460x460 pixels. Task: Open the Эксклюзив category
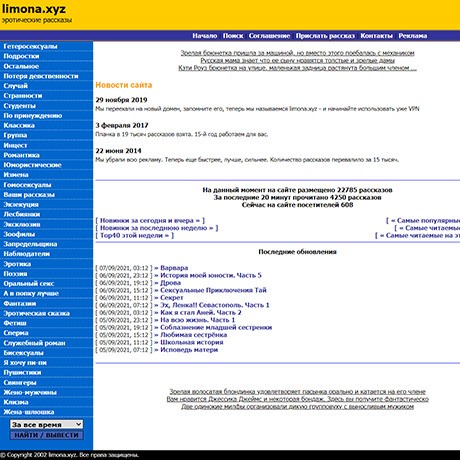(x=22, y=224)
